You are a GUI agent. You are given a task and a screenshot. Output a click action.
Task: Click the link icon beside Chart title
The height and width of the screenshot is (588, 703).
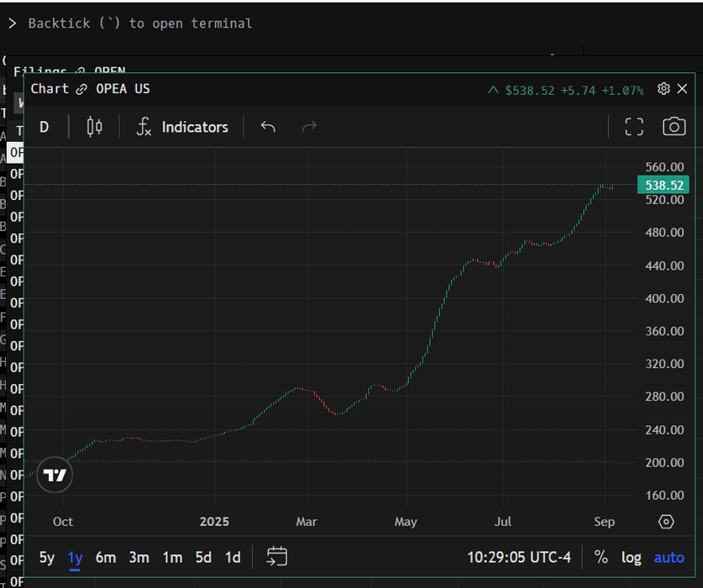[81, 89]
